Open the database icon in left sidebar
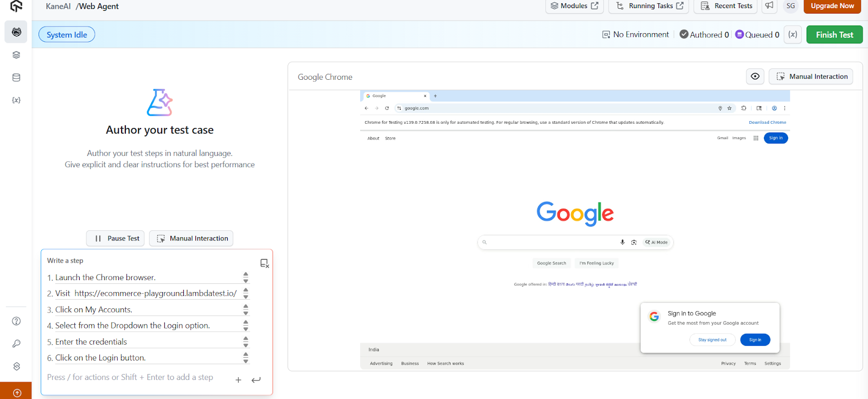The width and height of the screenshot is (868, 399). click(16, 78)
